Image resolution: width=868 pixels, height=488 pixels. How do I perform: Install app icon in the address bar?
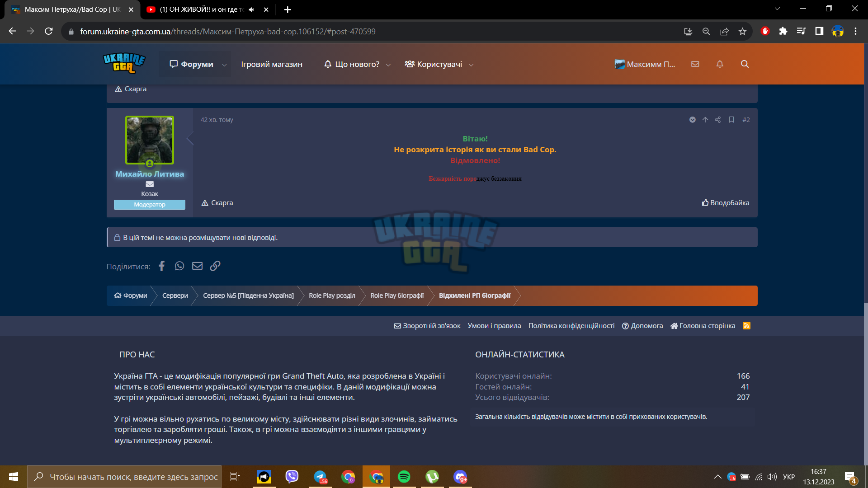click(688, 31)
